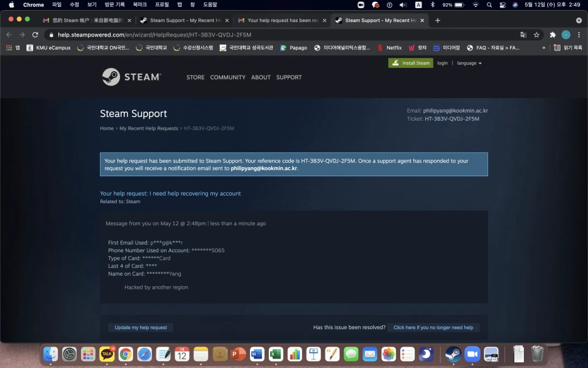This screenshot has width=588, height=368.
Task: Open the SUPPORT nav item
Action: [289, 77]
